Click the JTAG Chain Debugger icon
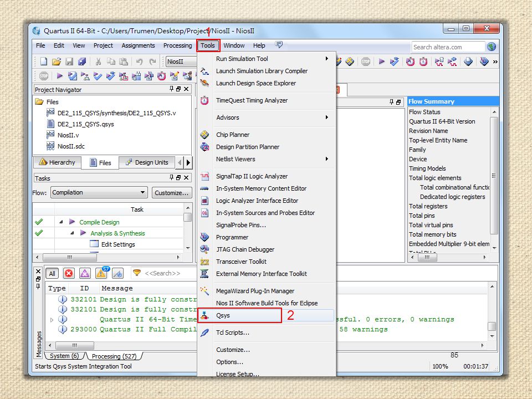The image size is (532, 399). pos(204,249)
